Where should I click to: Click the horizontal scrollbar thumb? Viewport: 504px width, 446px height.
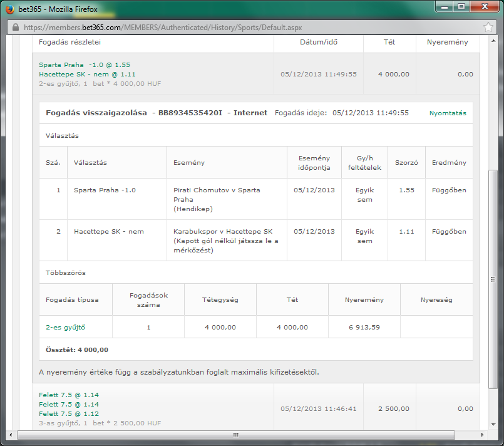(x=236, y=435)
